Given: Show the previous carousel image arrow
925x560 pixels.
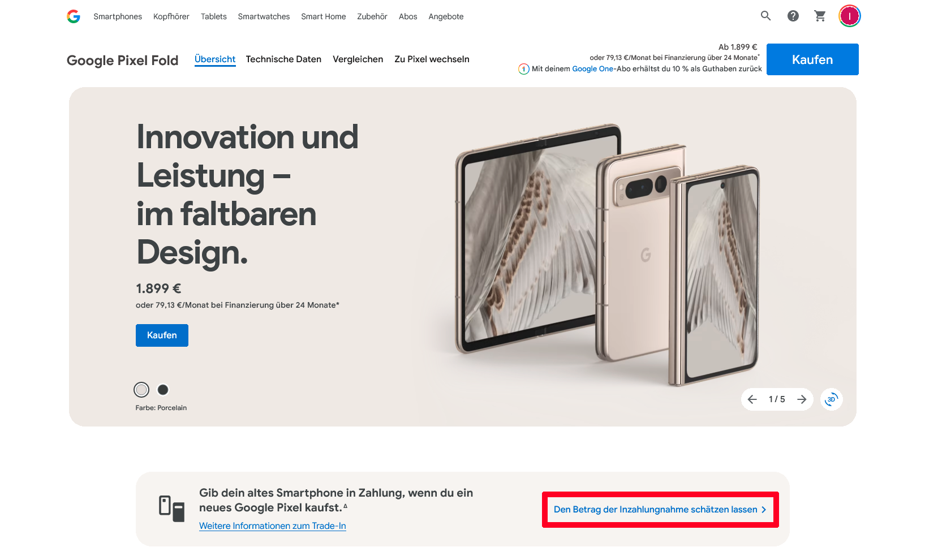Looking at the screenshot, I should pos(752,399).
